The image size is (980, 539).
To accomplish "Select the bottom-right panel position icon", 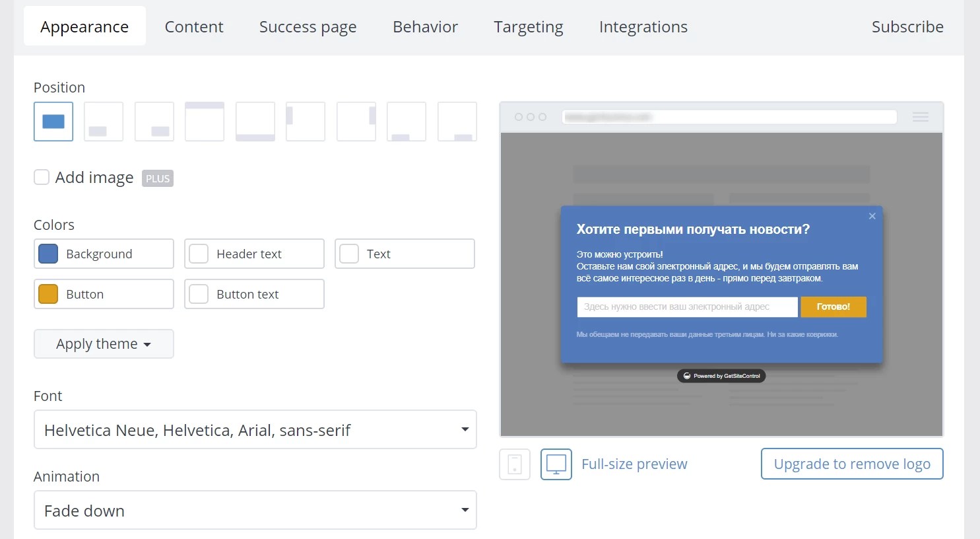I will [154, 122].
